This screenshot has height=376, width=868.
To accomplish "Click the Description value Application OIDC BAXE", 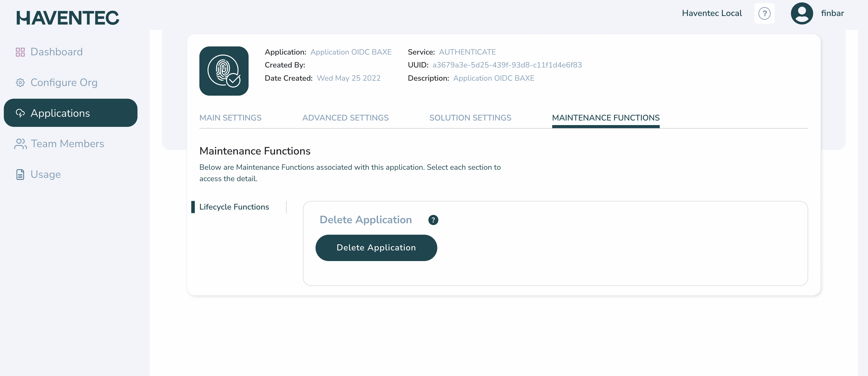I will [x=494, y=78].
